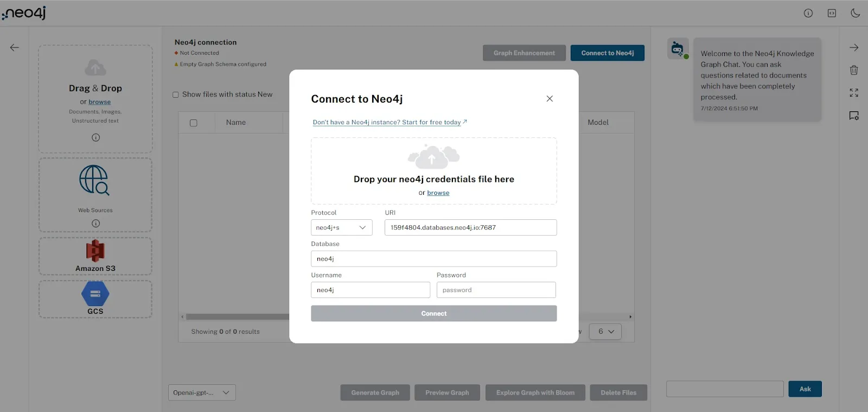
Task: Expand chat to fullscreen icon
Action: [854, 93]
